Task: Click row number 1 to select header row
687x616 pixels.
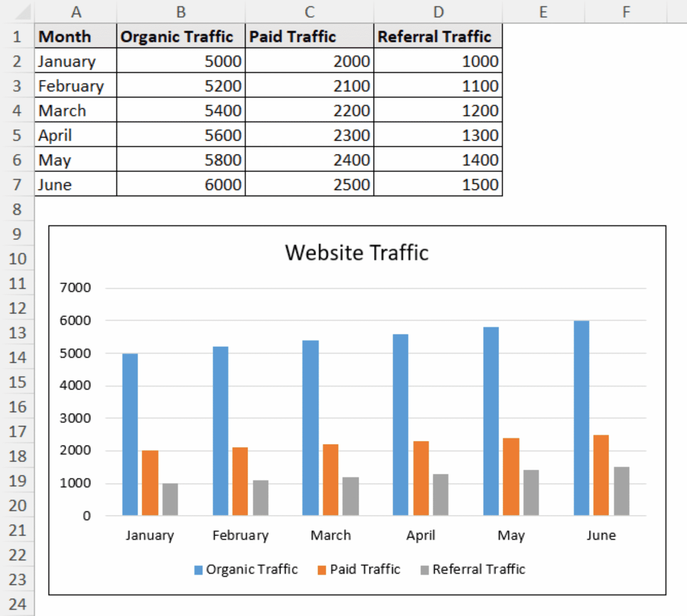Action: [x=17, y=36]
